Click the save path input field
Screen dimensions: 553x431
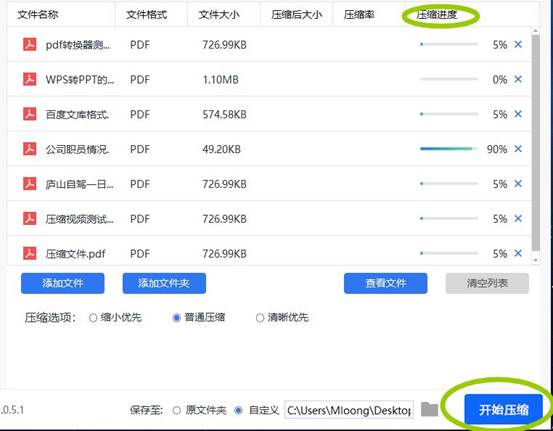coord(349,410)
